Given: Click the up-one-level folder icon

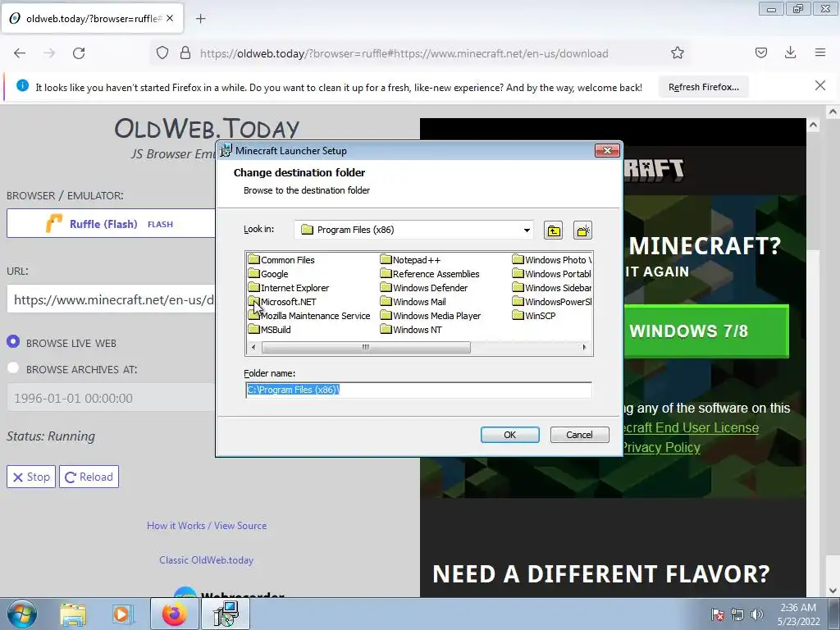Looking at the screenshot, I should point(554,231).
